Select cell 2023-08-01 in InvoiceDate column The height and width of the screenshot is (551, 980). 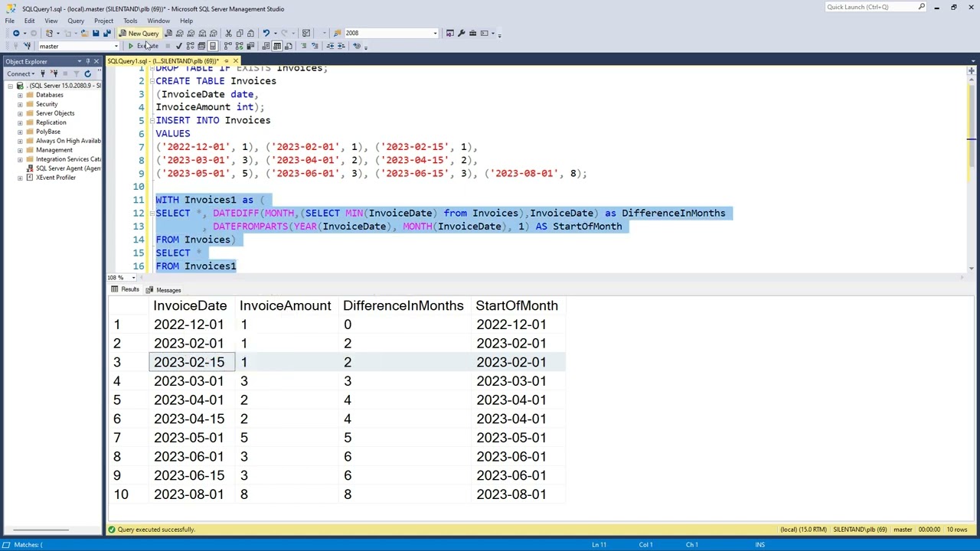[191, 494]
